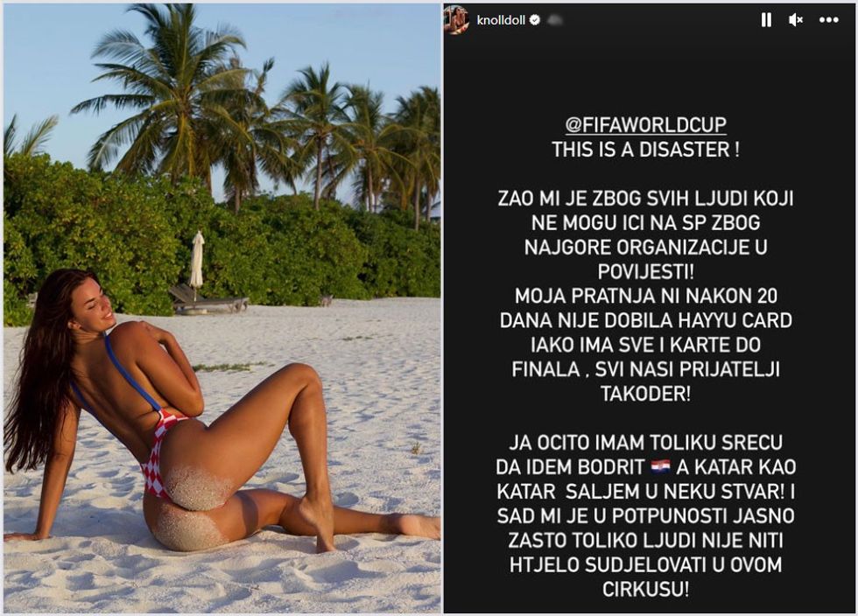
Task: Open the knolldoll profile avatar
Action: [457, 20]
